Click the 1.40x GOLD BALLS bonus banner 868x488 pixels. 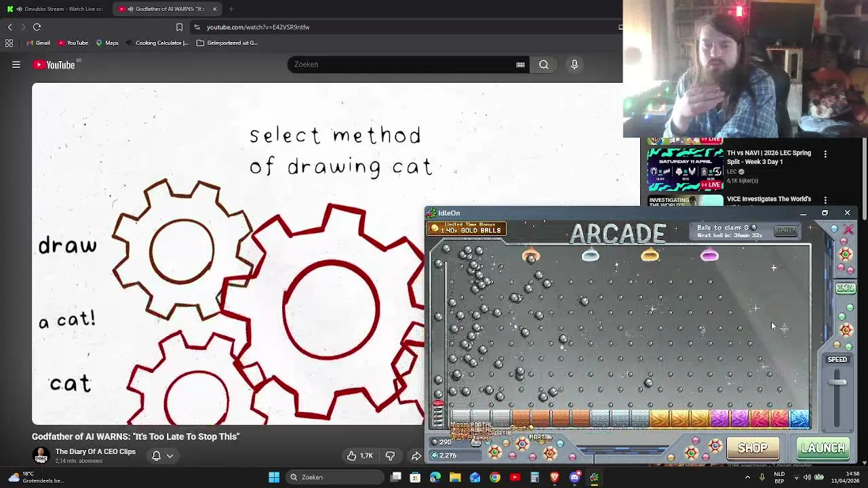click(467, 228)
